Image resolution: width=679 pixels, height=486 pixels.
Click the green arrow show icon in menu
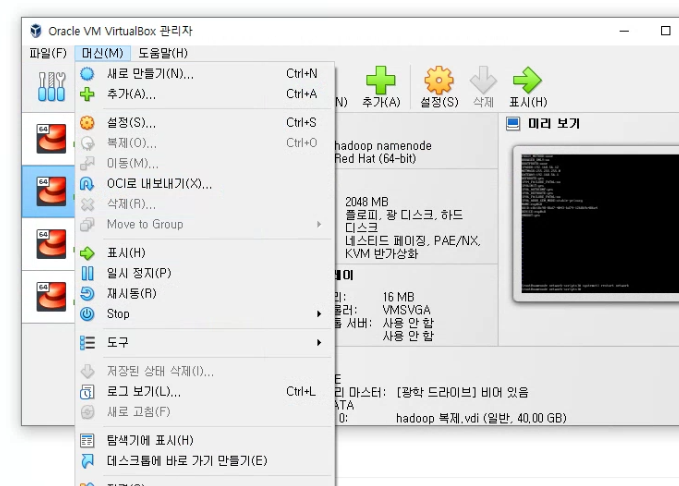pyautogui.click(x=87, y=253)
